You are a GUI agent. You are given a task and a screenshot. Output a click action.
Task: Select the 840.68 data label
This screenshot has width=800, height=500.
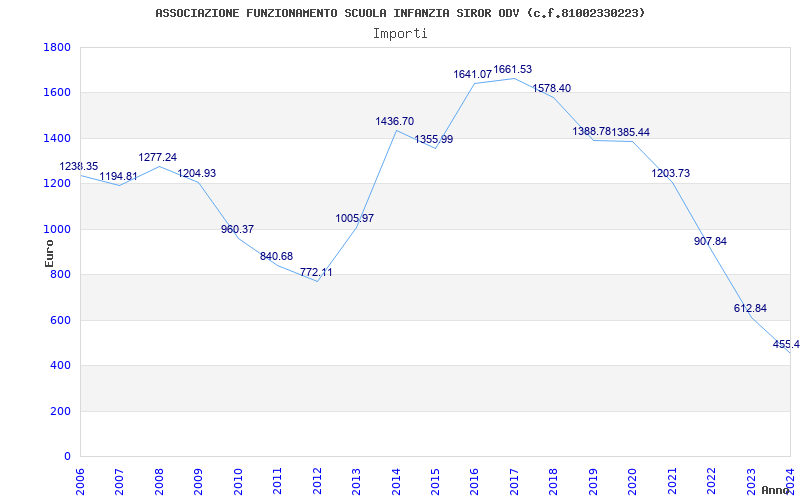point(277,256)
